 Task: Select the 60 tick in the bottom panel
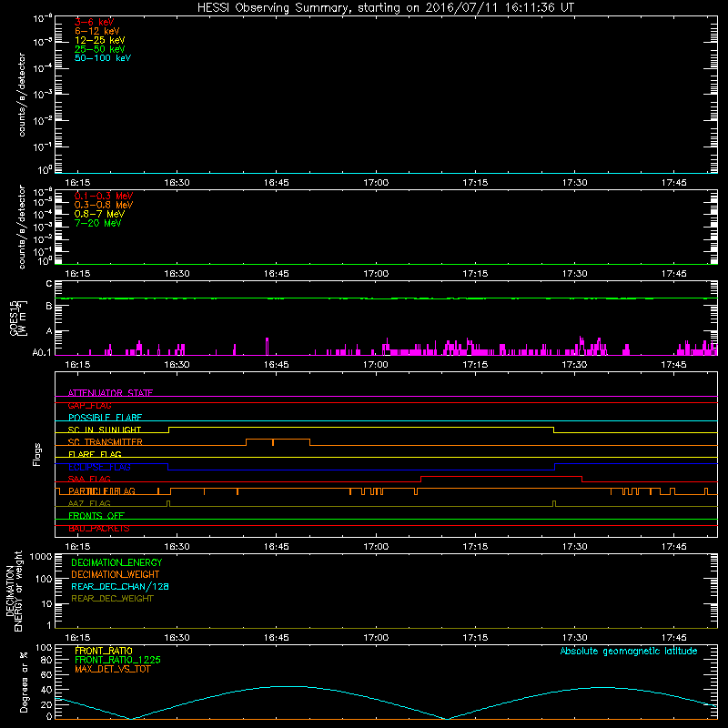point(46,675)
